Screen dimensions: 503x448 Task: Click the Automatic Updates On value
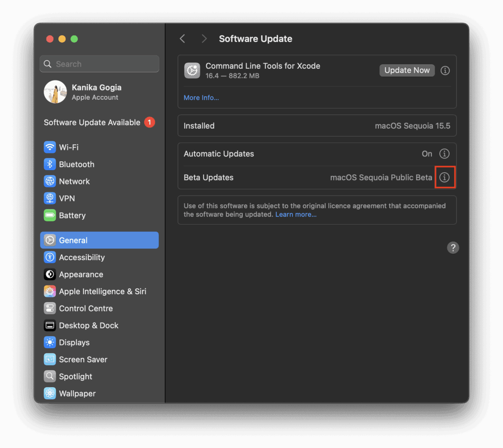[x=427, y=154]
